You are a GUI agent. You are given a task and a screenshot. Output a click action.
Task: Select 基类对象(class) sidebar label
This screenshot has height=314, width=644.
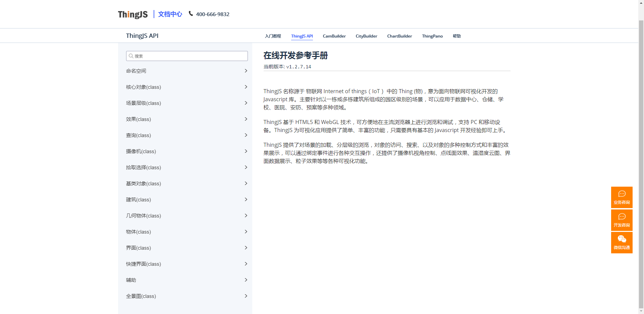click(x=144, y=183)
